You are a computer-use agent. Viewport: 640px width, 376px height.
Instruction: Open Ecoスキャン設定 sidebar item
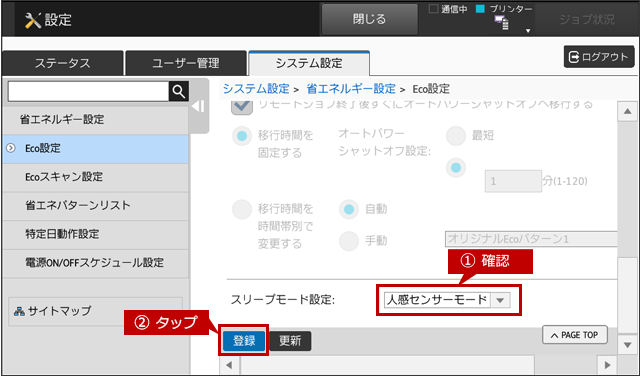[96, 177]
